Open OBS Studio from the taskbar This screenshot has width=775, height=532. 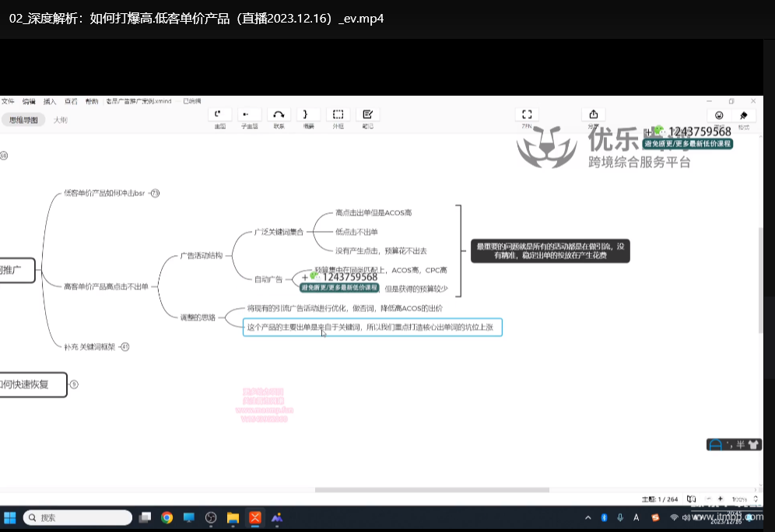211,518
